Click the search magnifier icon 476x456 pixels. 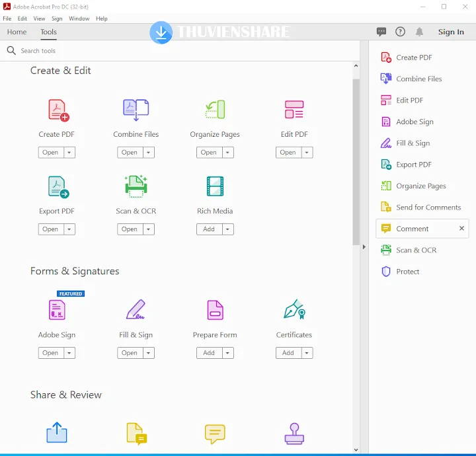point(11,50)
